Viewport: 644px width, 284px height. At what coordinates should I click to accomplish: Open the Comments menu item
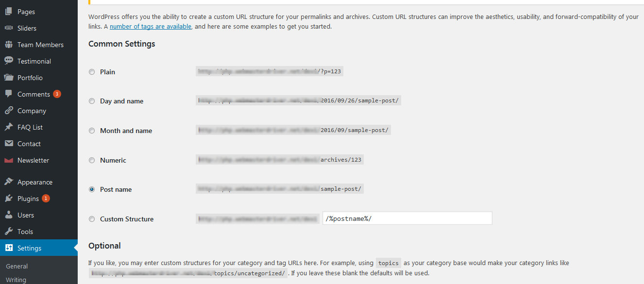34,94
